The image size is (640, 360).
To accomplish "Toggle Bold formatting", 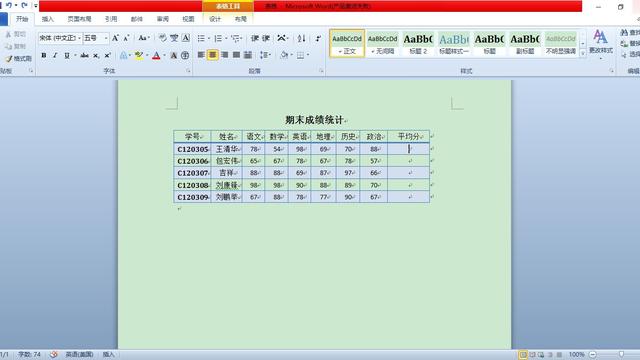I will point(44,55).
